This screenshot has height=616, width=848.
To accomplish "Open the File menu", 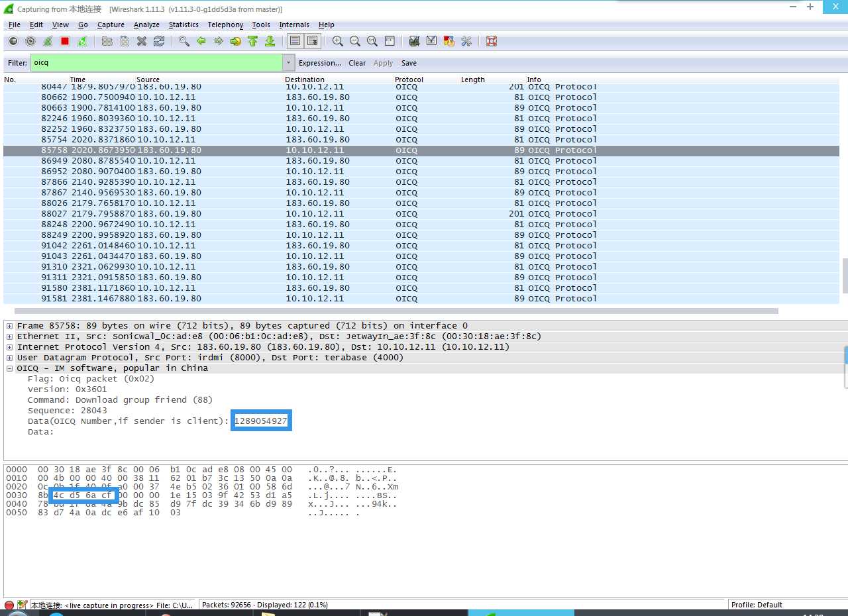I will point(15,25).
